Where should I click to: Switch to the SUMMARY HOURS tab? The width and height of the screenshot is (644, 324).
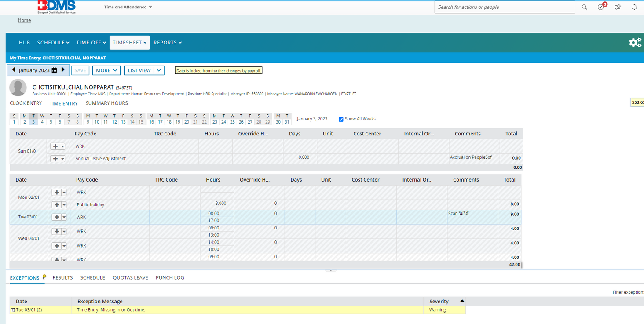106,103
